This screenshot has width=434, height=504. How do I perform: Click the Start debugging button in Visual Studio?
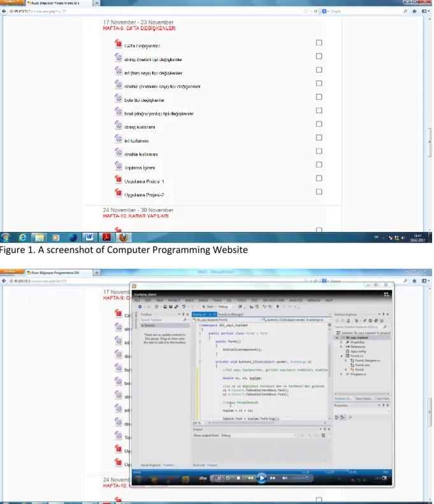point(208,306)
